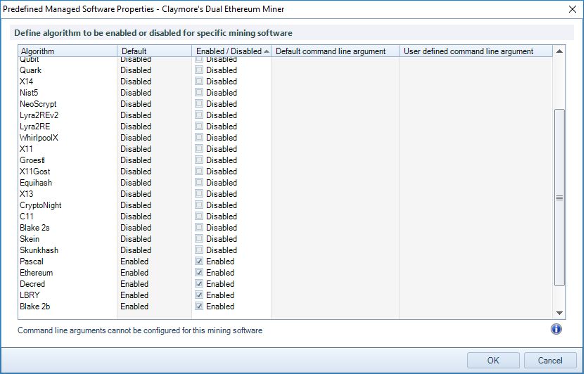Confirm with the OK button
The height and width of the screenshot is (374, 588).
point(493,361)
